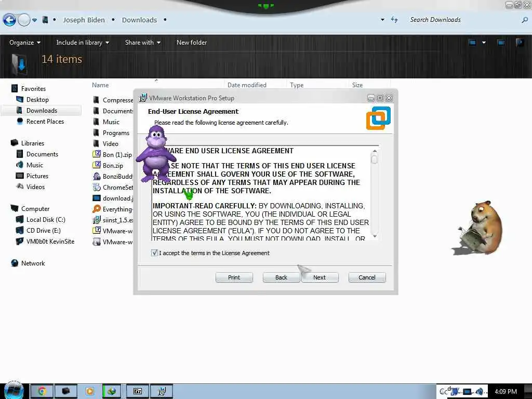Toggle the preview pane icon
The height and width of the screenshot is (399, 532).
pyautogui.click(x=501, y=43)
